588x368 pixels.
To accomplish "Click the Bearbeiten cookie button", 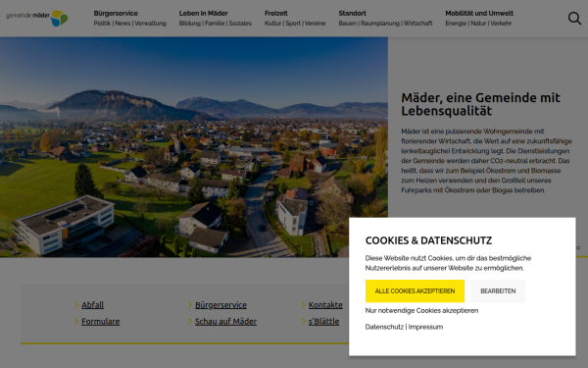I will [x=498, y=291].
